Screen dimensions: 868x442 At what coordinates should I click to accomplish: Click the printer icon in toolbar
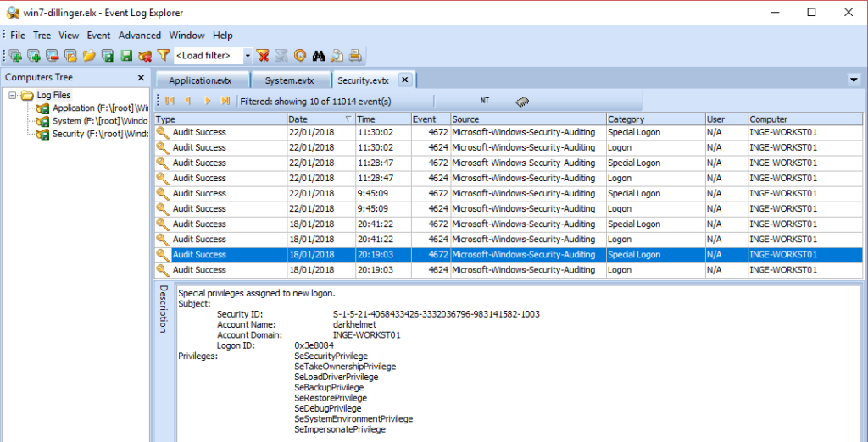pos(356,56)
